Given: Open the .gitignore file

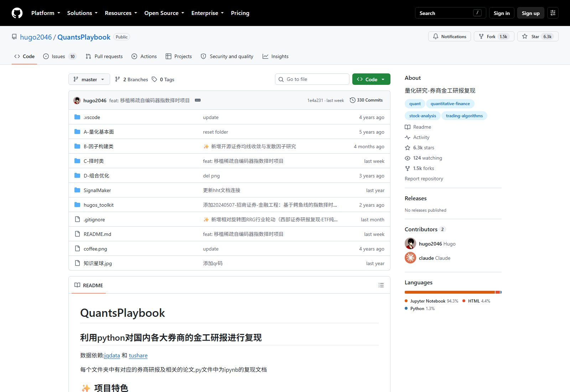Looking at the screenshot, I should point(94,220).
